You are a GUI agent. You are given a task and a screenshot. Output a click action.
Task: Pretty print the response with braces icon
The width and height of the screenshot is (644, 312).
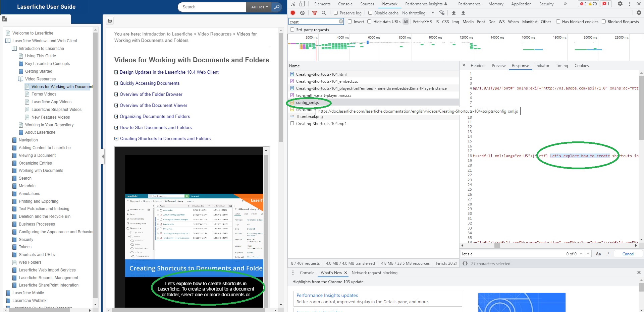coord(465,263)
